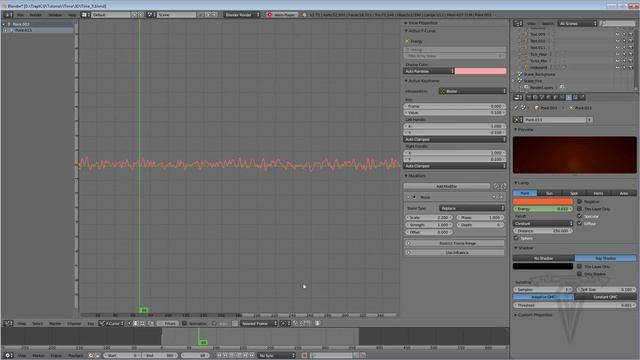
Task: Hide Text.009 with its eye icon
Action: 618,34
